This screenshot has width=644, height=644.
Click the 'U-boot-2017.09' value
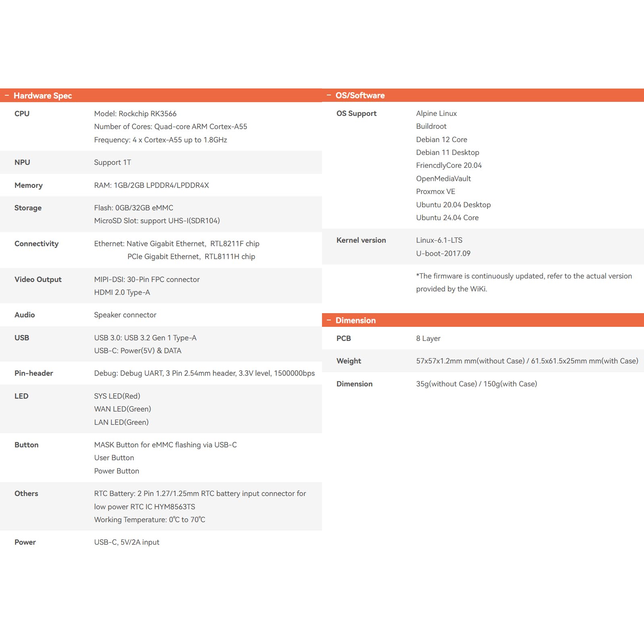click(444, 253)
